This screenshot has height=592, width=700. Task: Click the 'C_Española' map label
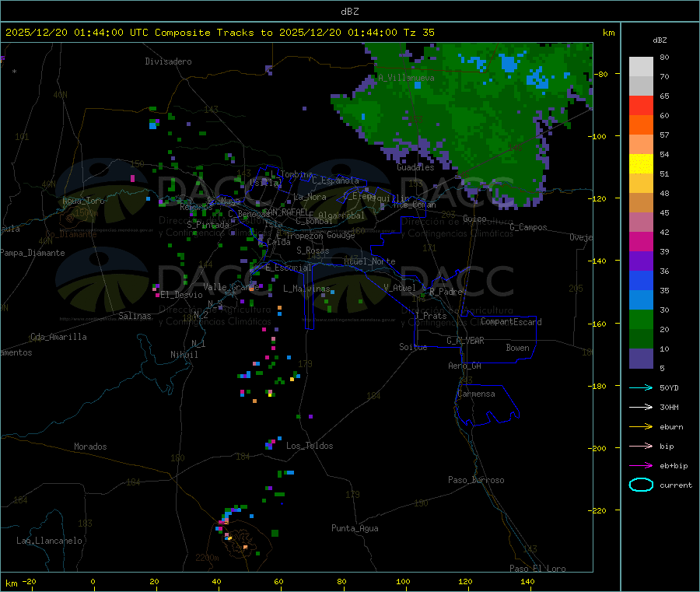(x=336, y=180)
